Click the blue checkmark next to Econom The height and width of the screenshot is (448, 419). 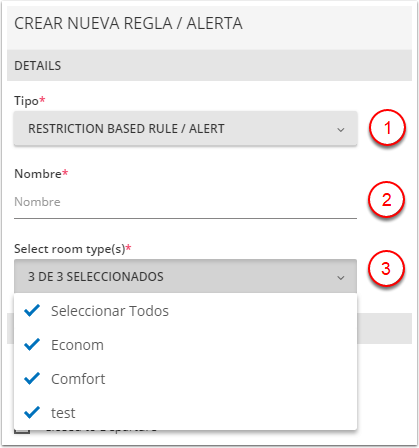pos(32,345)
